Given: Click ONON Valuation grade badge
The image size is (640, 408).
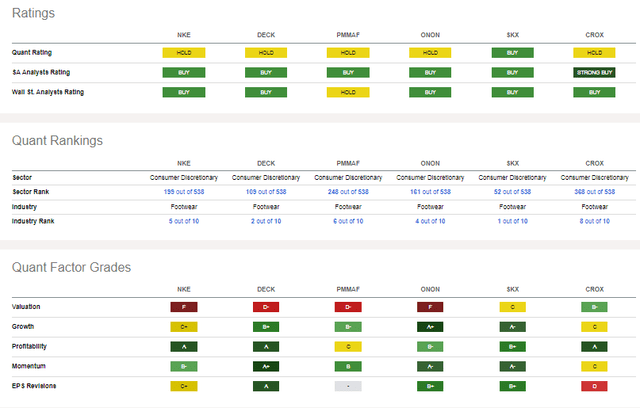Looking at the screenshot, I should tap(430, 307).
